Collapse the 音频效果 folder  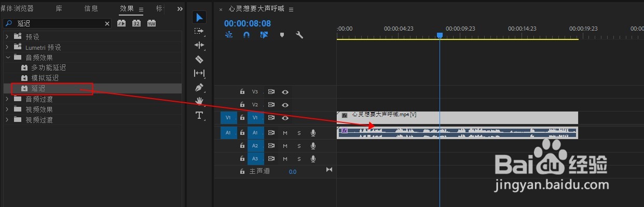tap(7, 58)
